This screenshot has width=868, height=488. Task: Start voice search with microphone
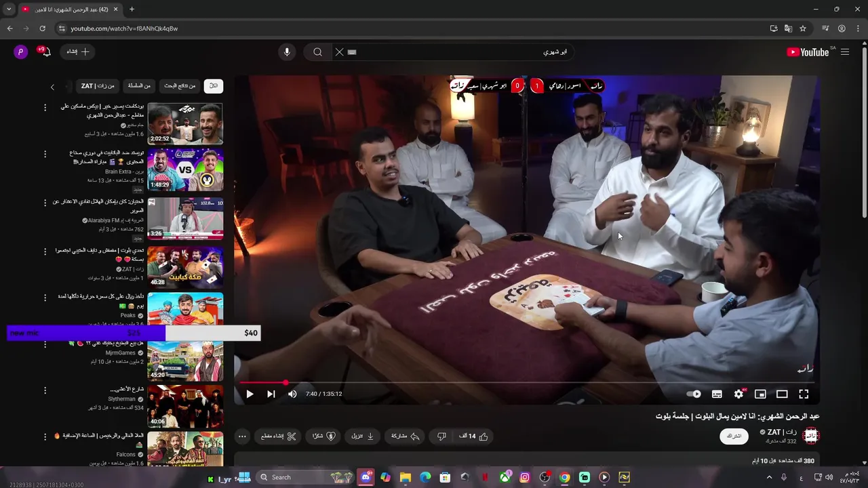click(287, 52)
